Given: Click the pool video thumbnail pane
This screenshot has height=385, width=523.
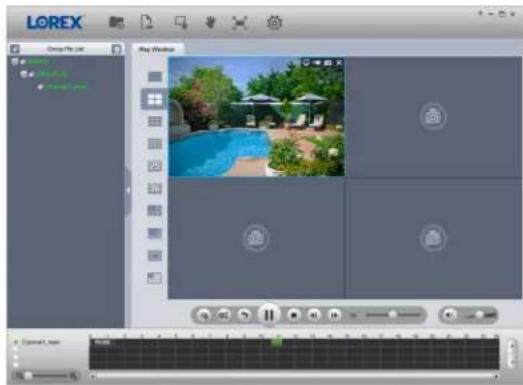Looking at the screenshot, I should (256, 116).
